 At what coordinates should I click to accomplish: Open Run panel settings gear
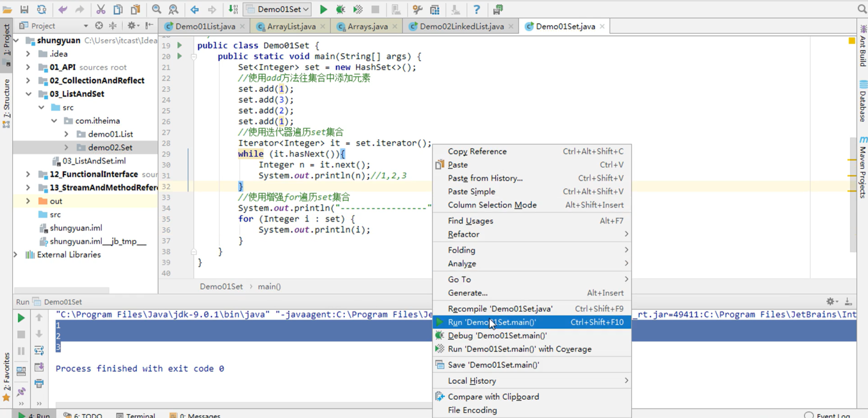830,301
